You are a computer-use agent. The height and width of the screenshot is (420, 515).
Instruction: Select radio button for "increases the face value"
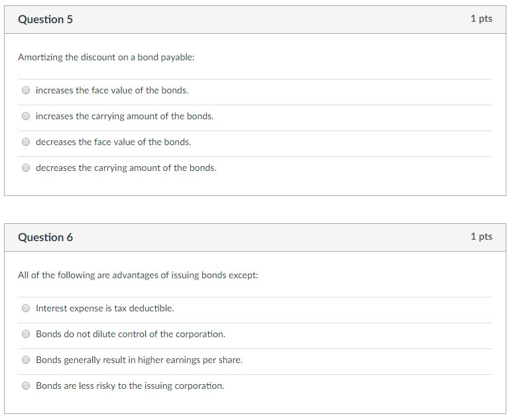(26, 90)
